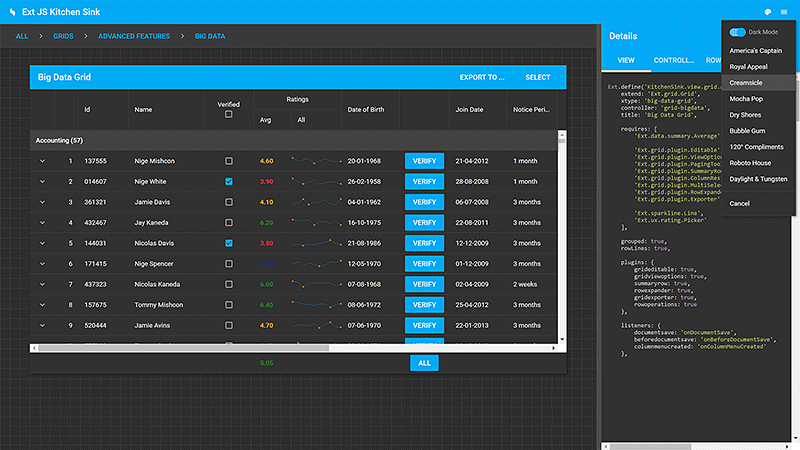
Task: Click the Sencha logo in title bar
Action: pyautogui.click(x=11, y=12)
